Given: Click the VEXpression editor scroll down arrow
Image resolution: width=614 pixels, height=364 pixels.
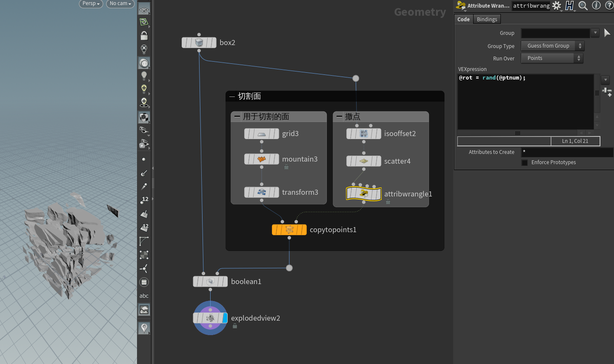Looking at the screenshot, I should [x=597, y=125].
